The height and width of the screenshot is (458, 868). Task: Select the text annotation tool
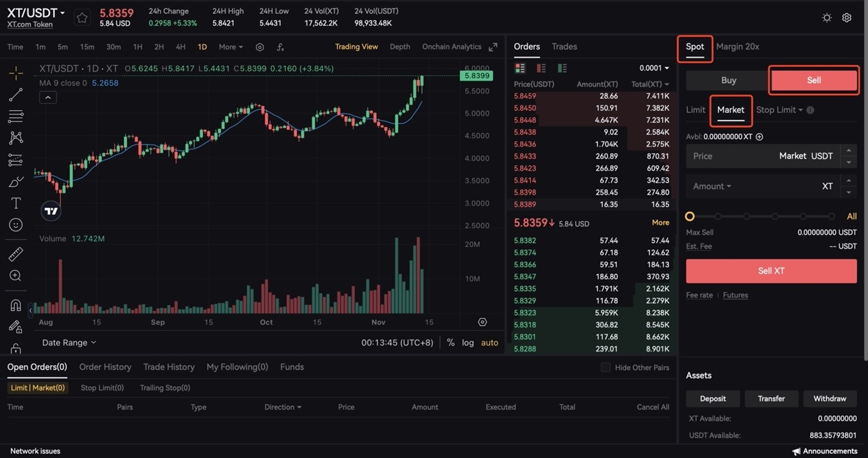[x=16, y=203]
